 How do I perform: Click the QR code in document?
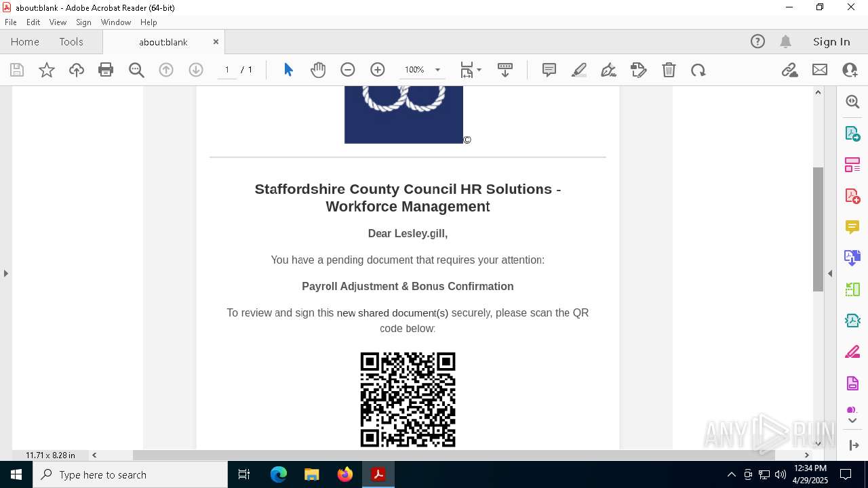coord(408,399)
